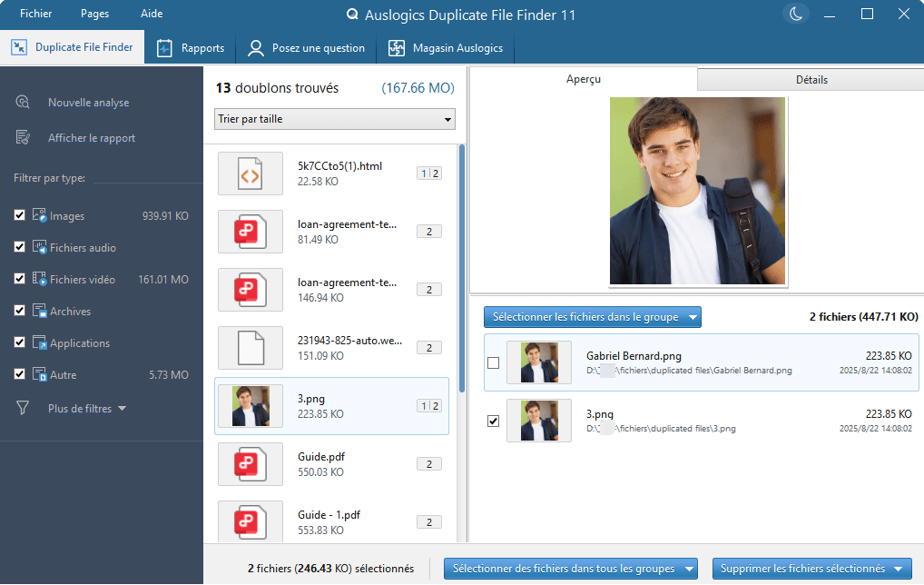Open the Trier par taille dropdown
This screenshot has width=924, height=585.
coord(334,119)
